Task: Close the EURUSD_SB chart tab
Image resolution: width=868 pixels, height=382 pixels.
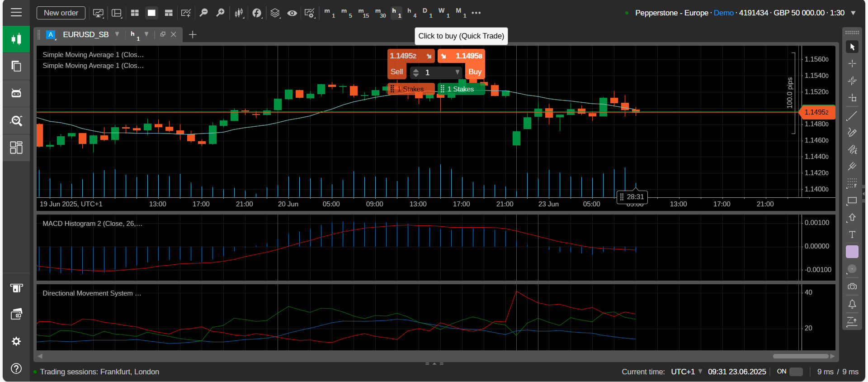Action: [174, 34]
